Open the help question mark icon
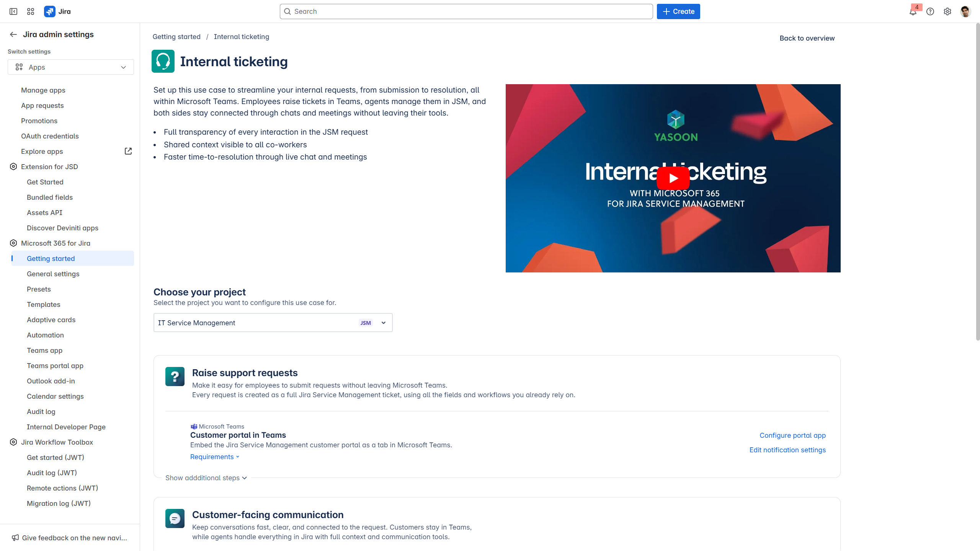 [930, 11]
